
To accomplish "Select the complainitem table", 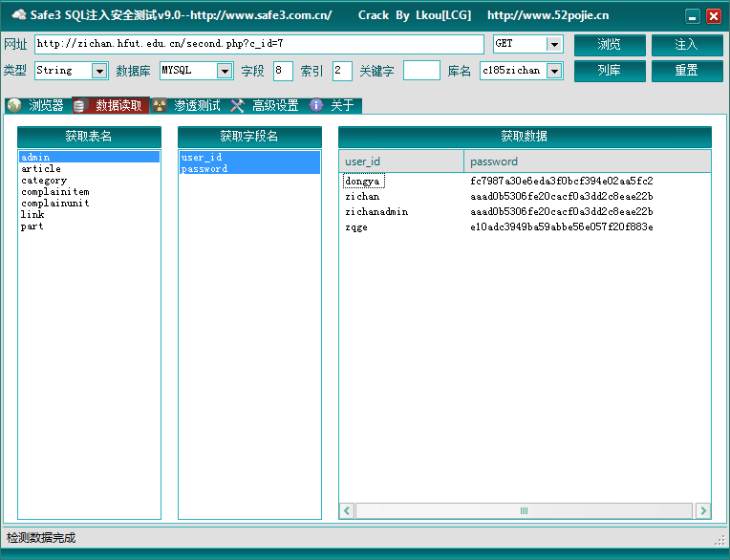I will tap(89, 191).
